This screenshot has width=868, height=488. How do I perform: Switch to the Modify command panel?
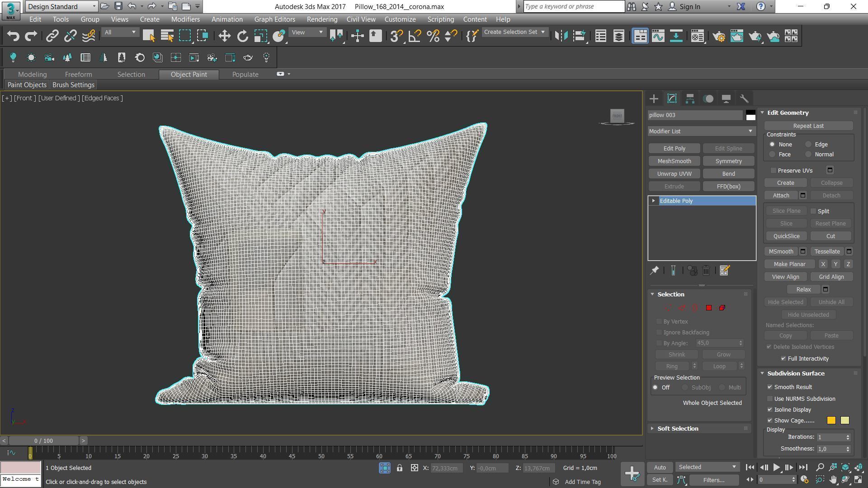coord(672,99)
